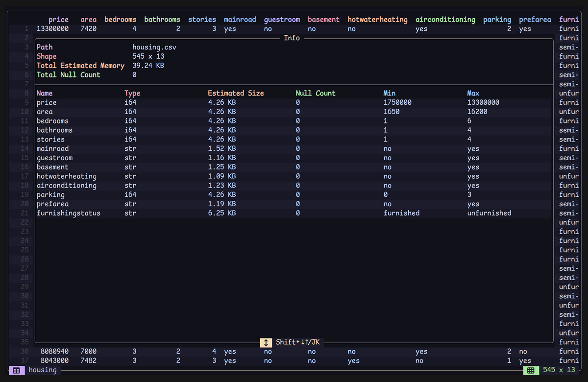The width and height of the screenshot is (588, 382).
Task: Select the housing tab in the status bar
Action: pyautogui.click(x=43, y=370)
